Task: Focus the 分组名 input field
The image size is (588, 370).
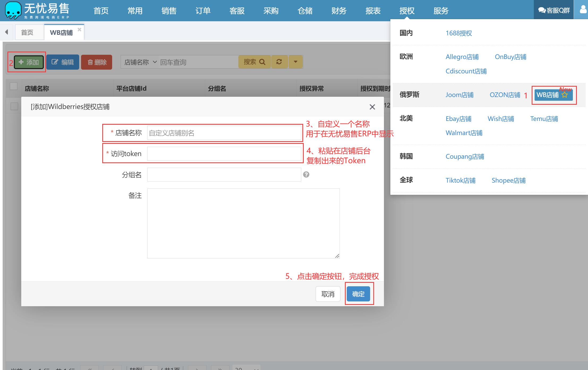Action: coord(224,175)
